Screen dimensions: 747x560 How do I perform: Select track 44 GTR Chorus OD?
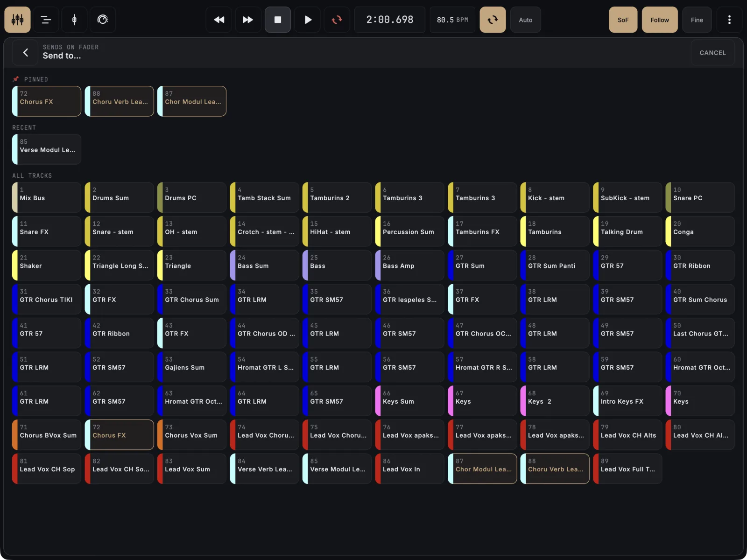pos(265,333)
